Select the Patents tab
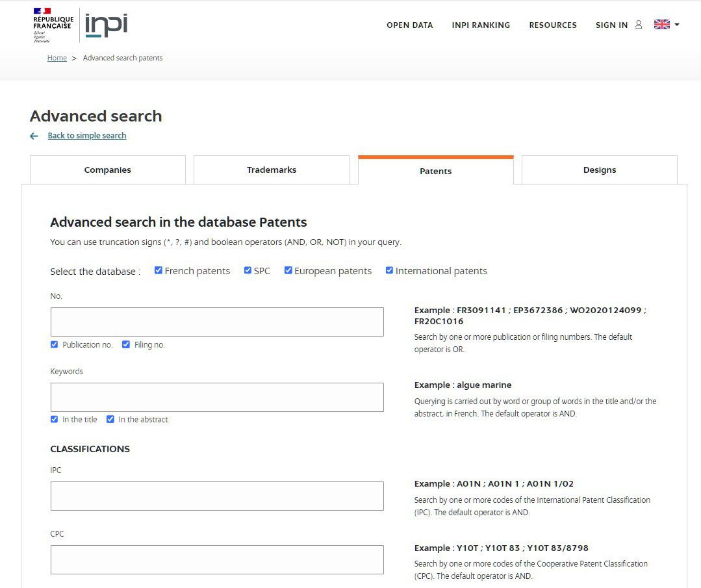701x588 pixels. click(436, 171)
